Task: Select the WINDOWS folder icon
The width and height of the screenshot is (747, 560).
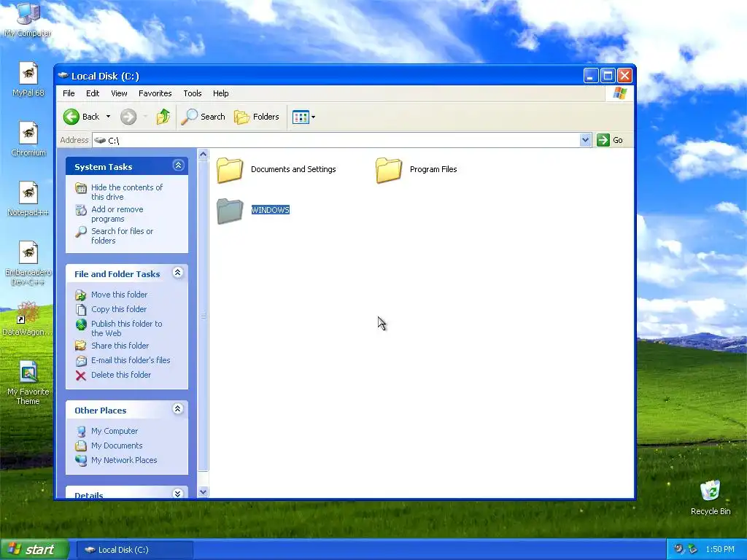Action: click(230, 211)
